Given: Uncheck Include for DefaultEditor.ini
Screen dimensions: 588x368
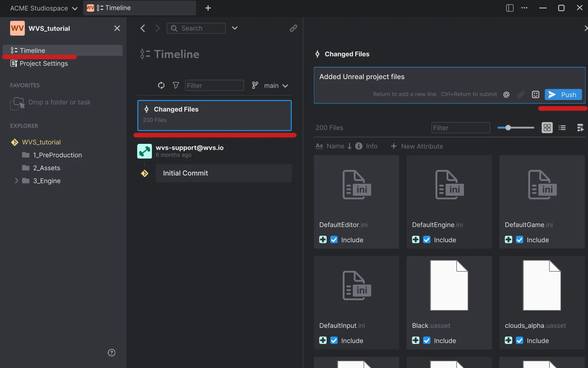Looking at the screenshot, I should [x=334, y=240].
